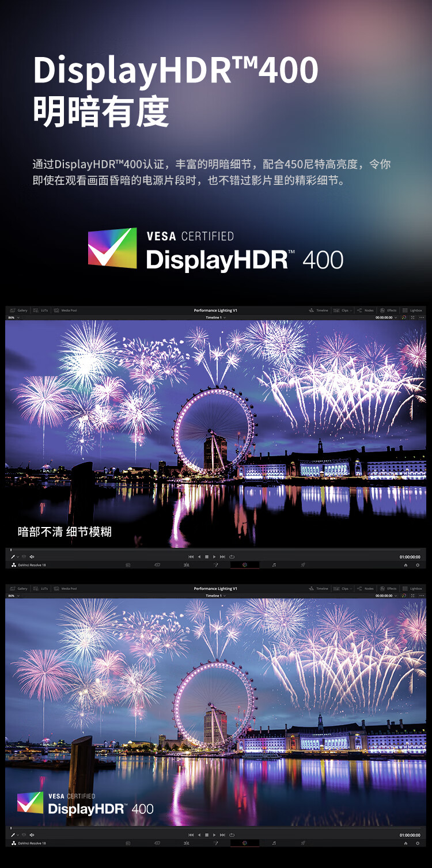This screenshot has height=868, width=432.
Task: Stop playback in the lower HDR Resolve window
Action: click(x=207, y=835)
